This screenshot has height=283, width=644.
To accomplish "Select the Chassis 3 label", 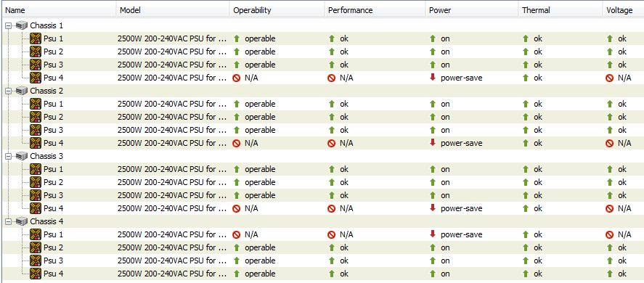I will point(46,156).
